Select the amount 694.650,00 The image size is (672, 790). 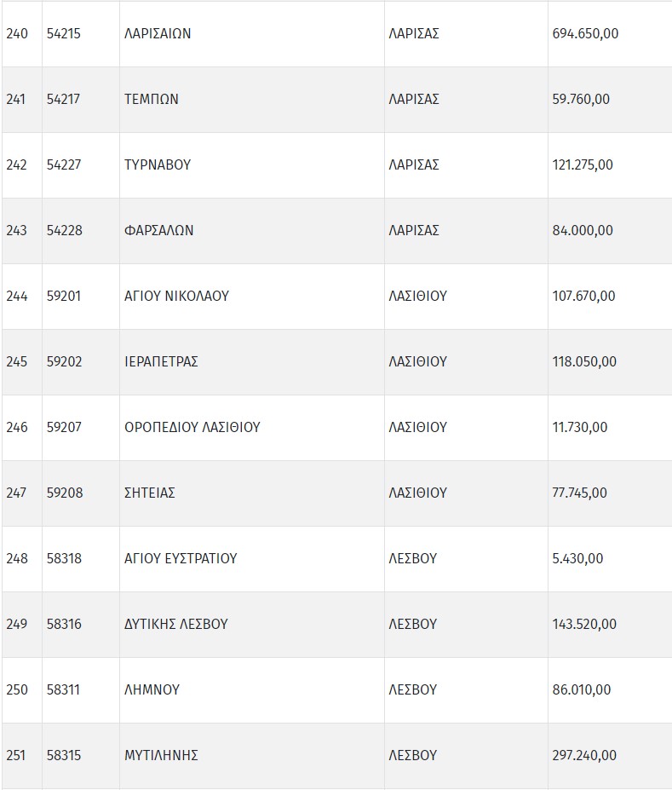(585, 34)
